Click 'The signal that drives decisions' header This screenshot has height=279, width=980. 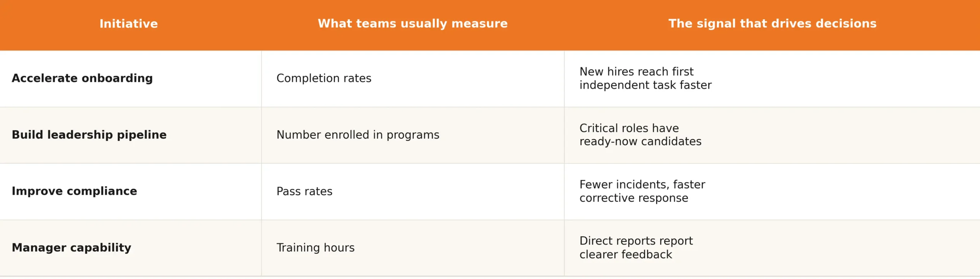pyautogui.click(x=772, y=24)
